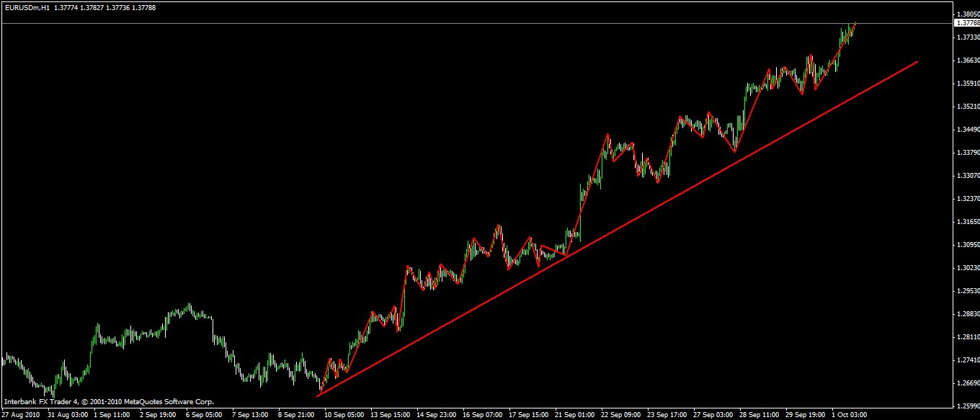The height and width of the screenshot is (420, 980).
Task: Click the 1.35210 price level on axis
Action: (x=968, y=106)
